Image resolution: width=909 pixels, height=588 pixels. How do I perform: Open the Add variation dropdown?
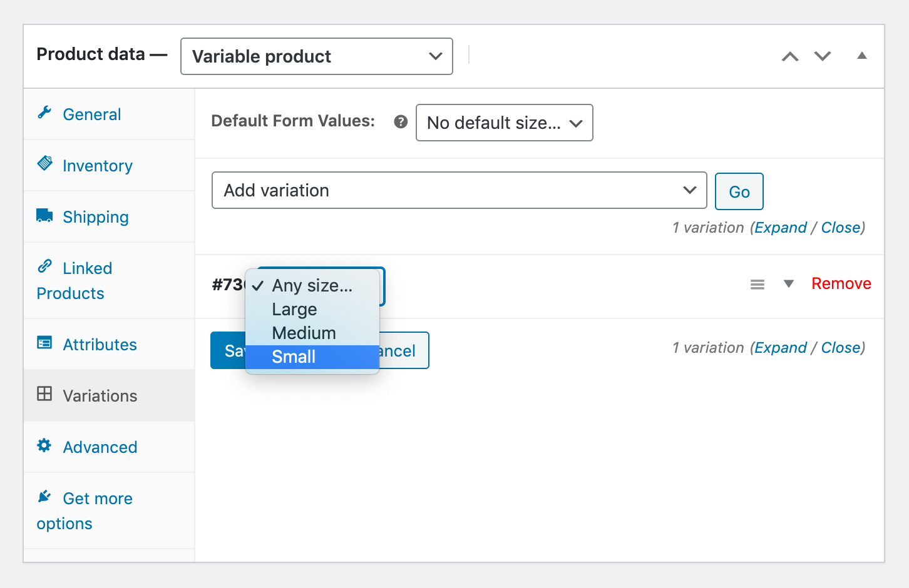coord(459,190)
